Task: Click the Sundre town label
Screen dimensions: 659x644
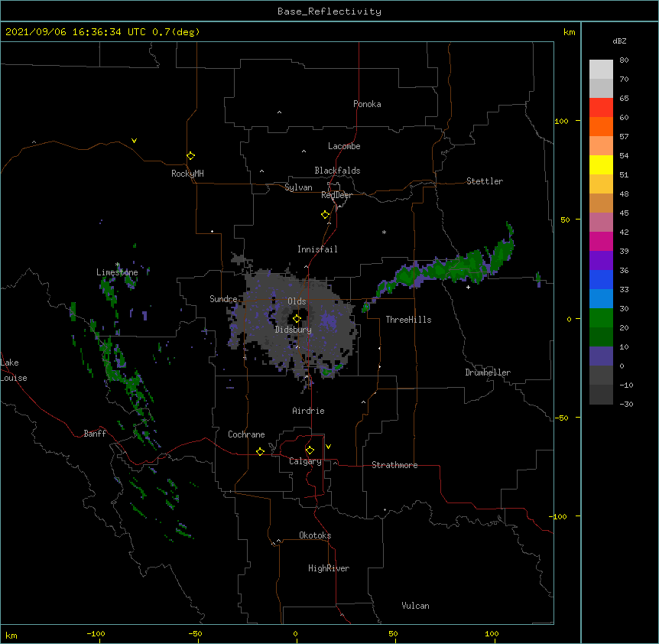Action: [223, 299]
